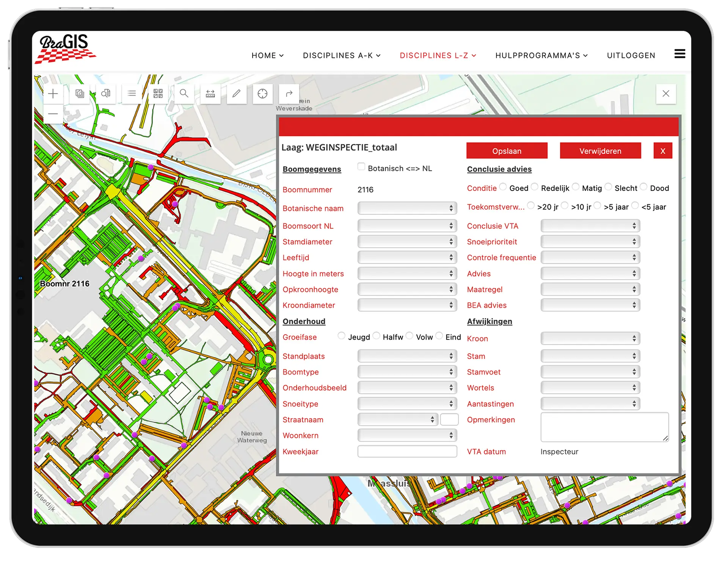Click the Opslaan button
The width and height of the screenshot is (728, 563).
point(507,151)
